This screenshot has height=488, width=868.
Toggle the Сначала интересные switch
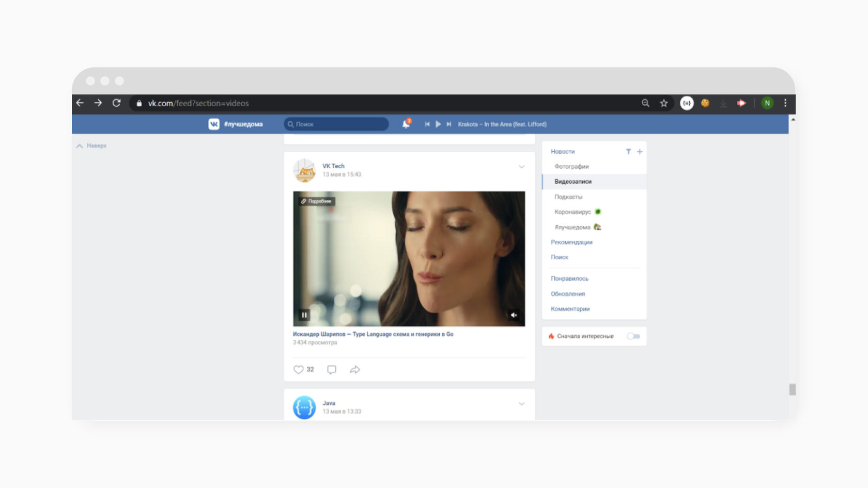click(633, 336)
